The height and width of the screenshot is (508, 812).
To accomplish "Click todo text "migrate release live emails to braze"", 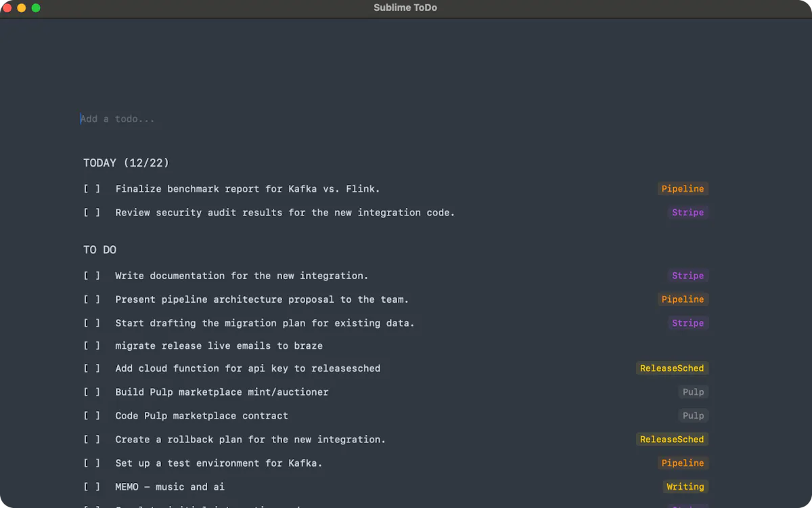I will [219, 345].
